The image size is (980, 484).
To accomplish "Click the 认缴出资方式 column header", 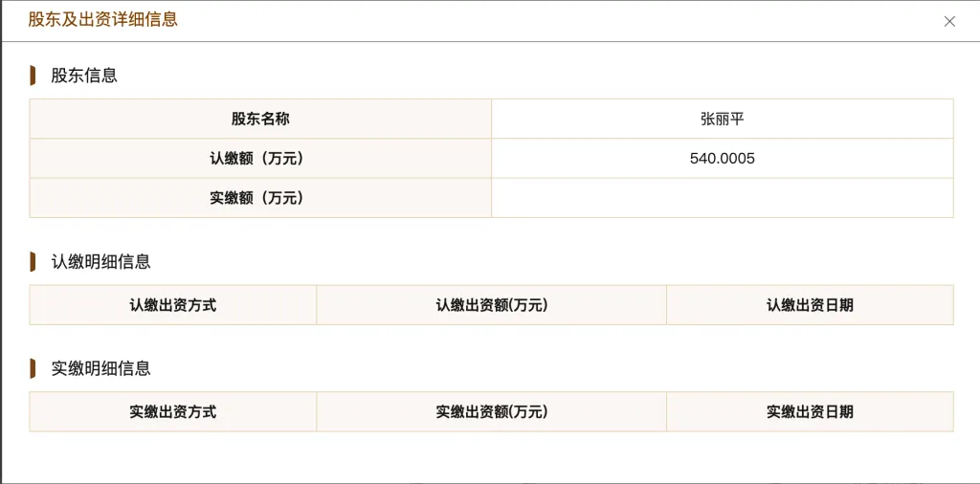I will (173, 305).
